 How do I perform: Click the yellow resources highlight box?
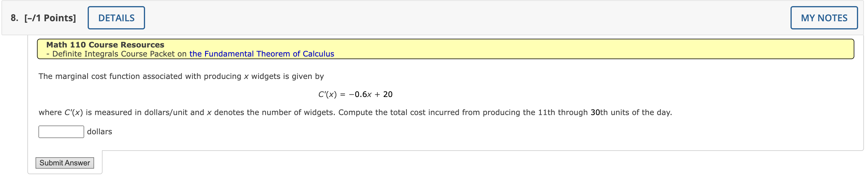438,49
